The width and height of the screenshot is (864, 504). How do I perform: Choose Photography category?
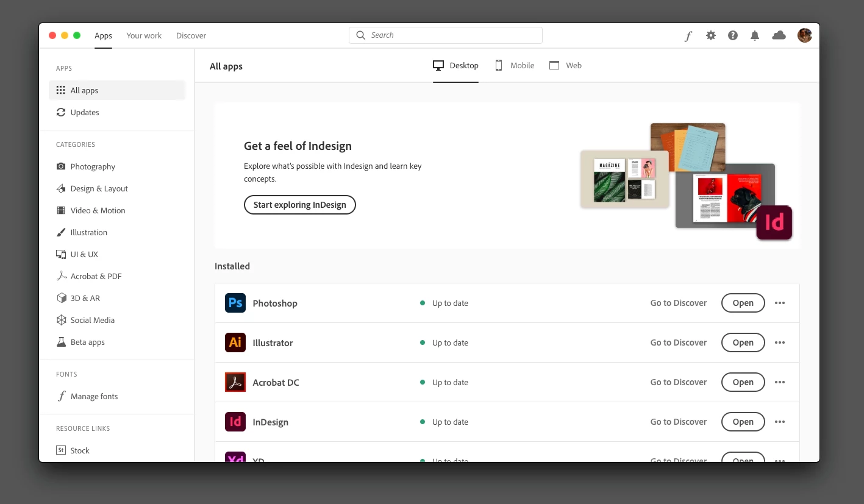coord(117,166)
